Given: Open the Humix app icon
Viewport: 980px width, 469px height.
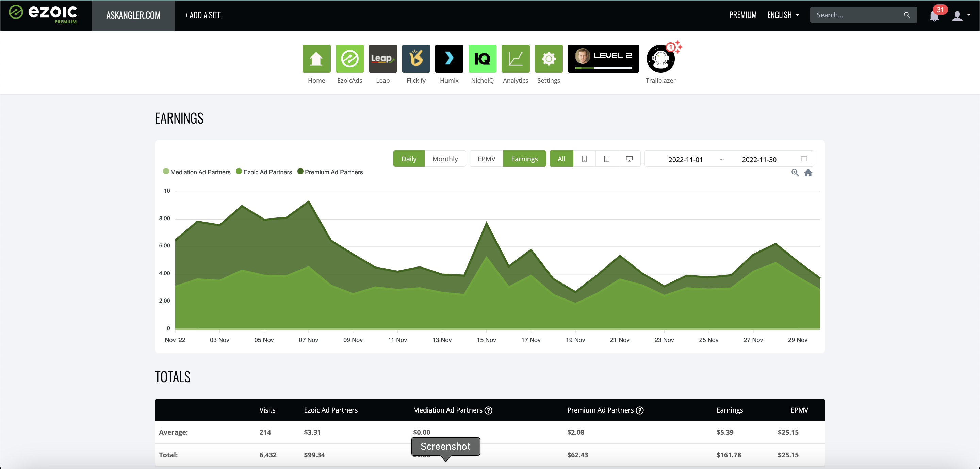Looking at the screenshot, I should (x=449, y=59).
